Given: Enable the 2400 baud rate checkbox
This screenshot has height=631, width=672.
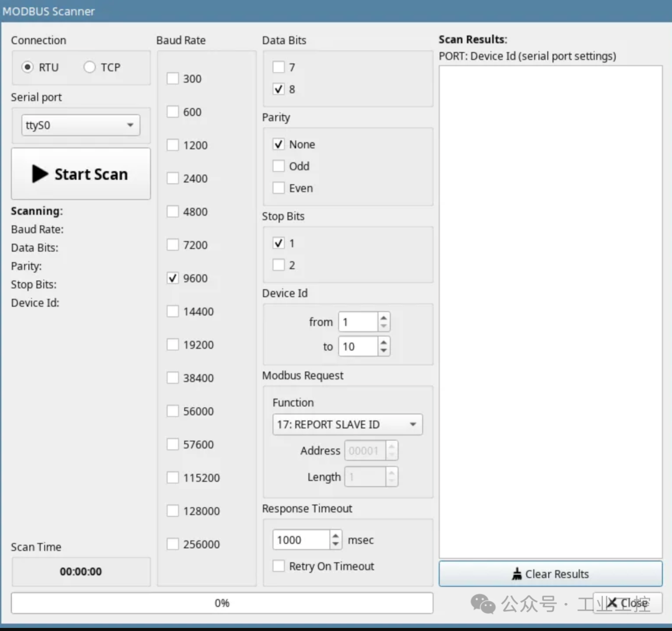Looking at the screenshot, I should (173, 179).
